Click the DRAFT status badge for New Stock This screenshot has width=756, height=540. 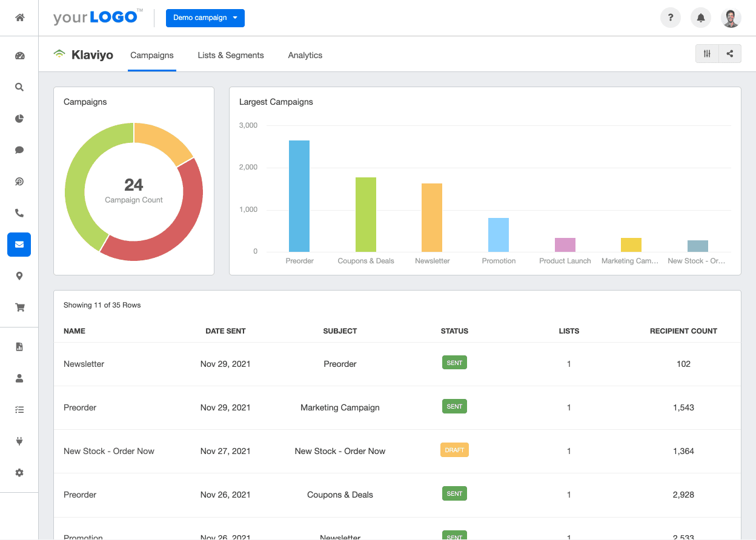coord(454,450)
